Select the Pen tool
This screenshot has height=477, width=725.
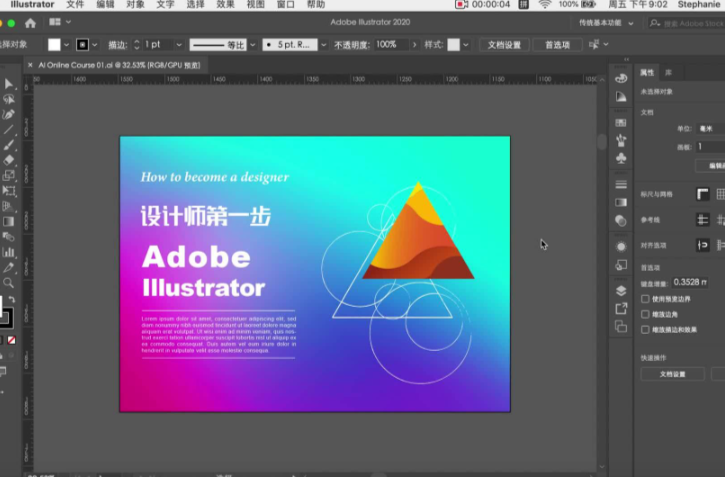click(x=8, y=114)
